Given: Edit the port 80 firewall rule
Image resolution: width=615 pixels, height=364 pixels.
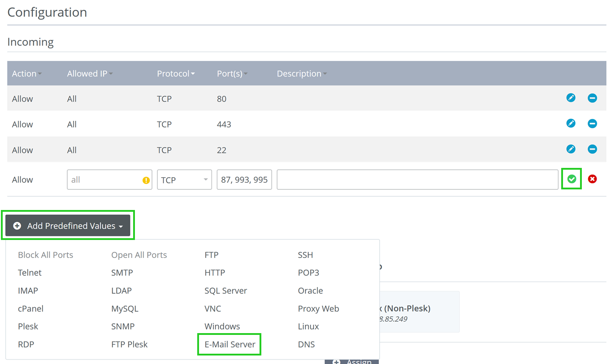Looking at the screenshot, I should (x=571, y=98).
